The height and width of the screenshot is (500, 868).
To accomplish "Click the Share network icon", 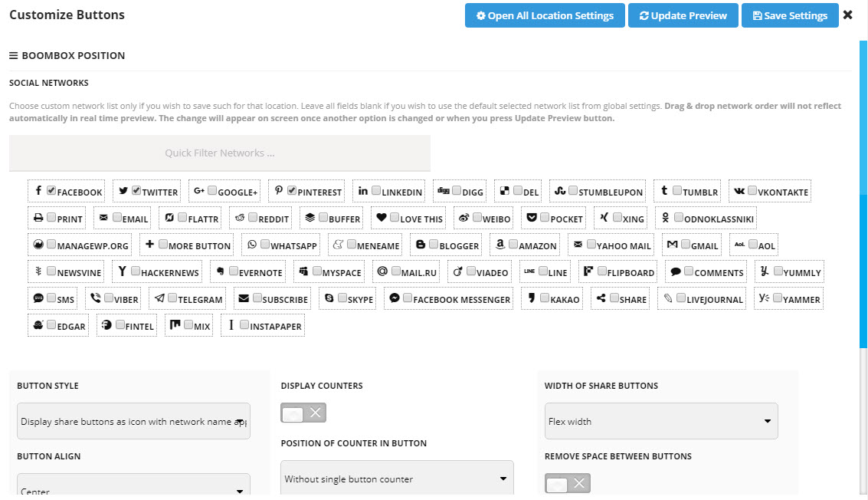I will (601, 298).
